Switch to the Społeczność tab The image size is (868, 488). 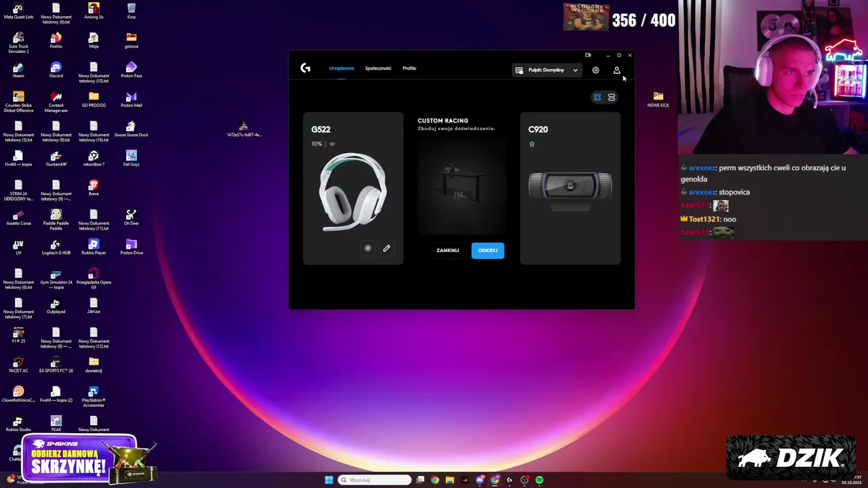click(378, 68)
